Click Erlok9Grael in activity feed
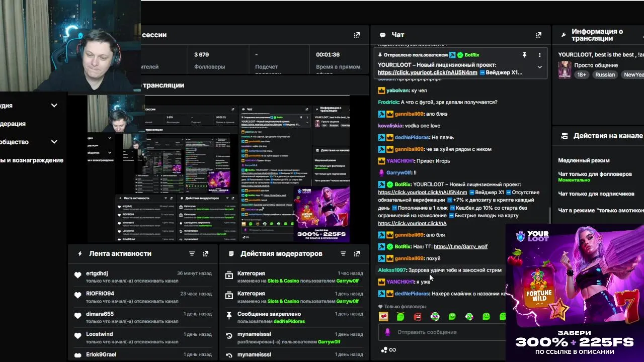Screen dimensions: 644x362 (x=101, y=354)
